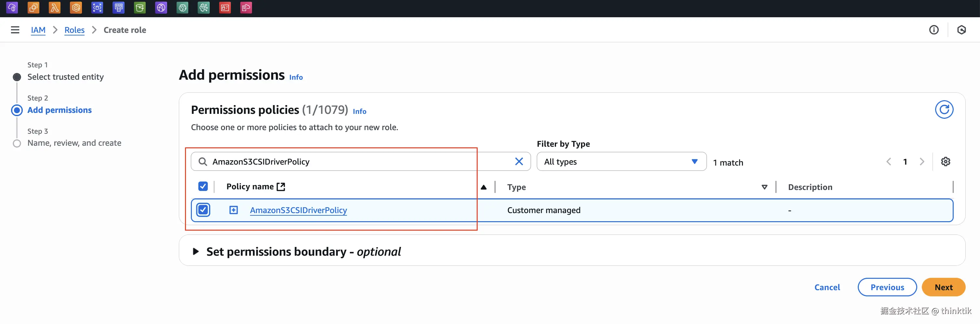Open AmazonS3CSIDriverPolicy policy link

tap(298, 210)
